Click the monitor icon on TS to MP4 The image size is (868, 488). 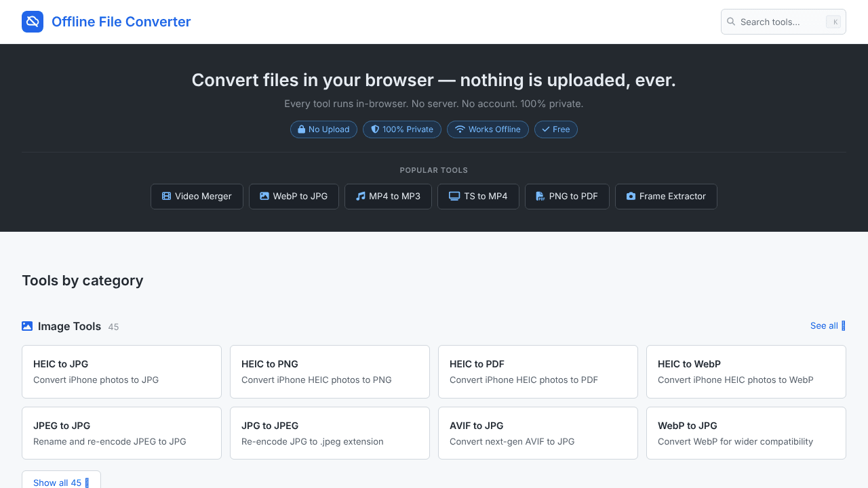tap(454, 197)
